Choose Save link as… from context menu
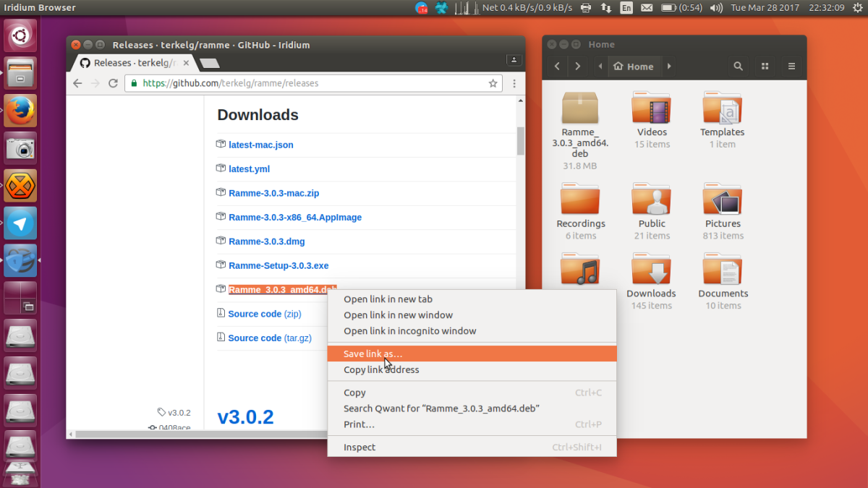The height and width of the screenshot is (488, 868). pyautogui.click(x=373, y=354)
